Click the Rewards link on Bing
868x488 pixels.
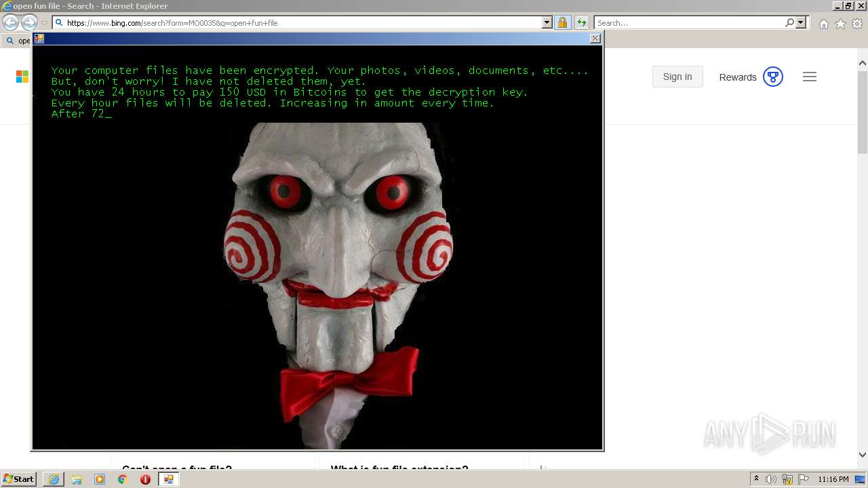tap(737, 77)
